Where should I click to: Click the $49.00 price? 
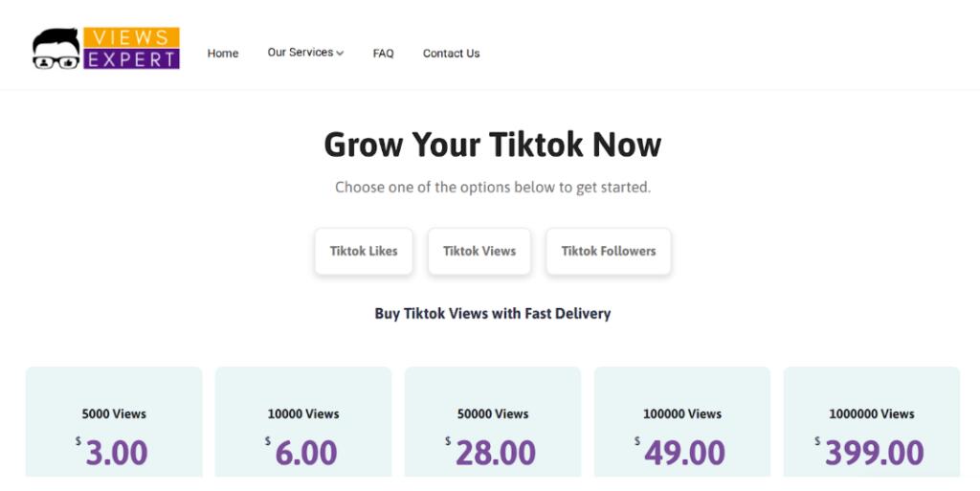pyautogui.click(x=684, y=453)
